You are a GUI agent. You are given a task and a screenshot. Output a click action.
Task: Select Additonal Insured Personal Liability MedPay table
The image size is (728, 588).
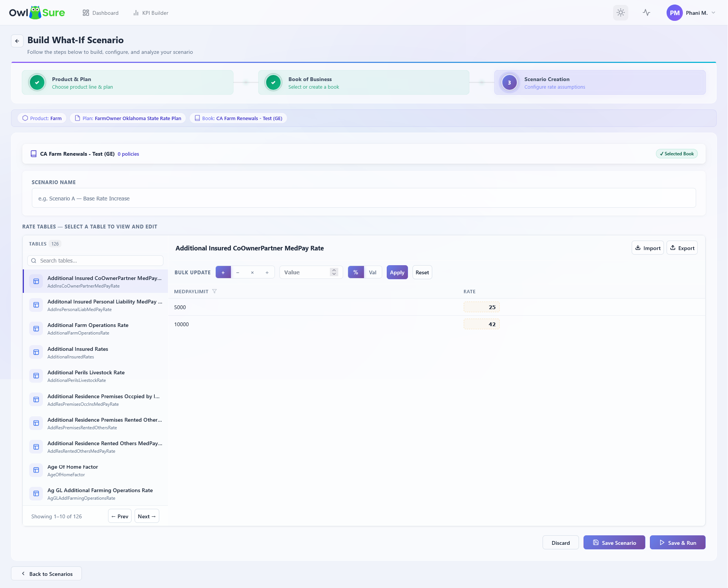96,305
